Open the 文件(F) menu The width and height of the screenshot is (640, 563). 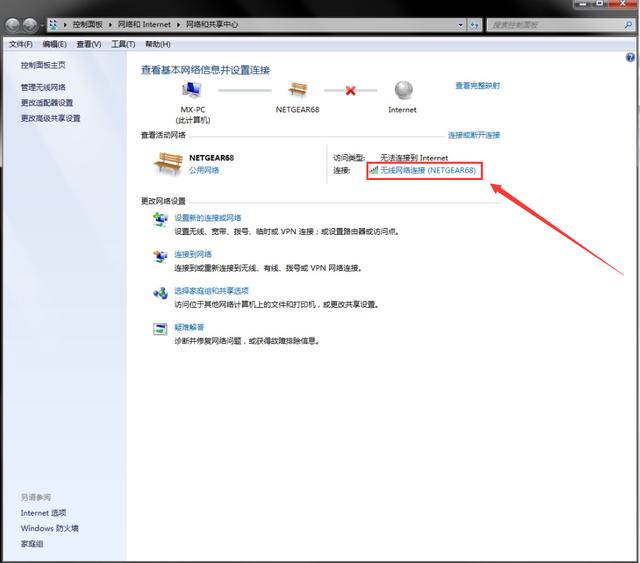point(20,44)
